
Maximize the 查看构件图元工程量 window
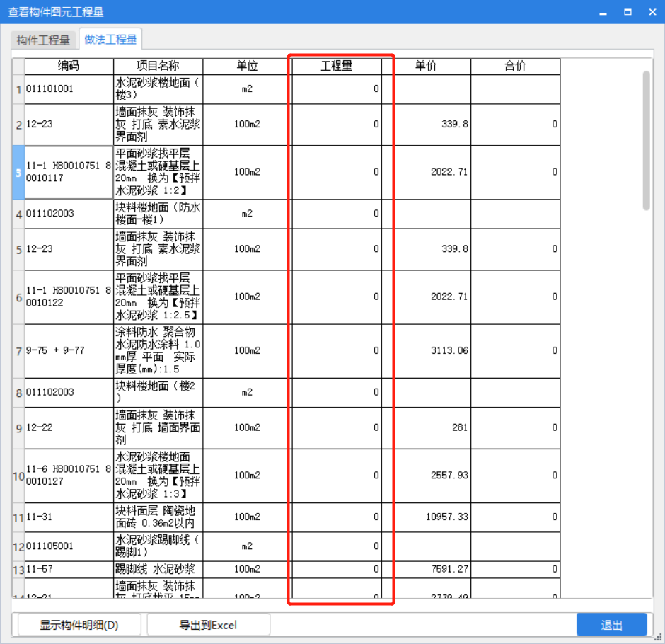(x=628, y=12)
